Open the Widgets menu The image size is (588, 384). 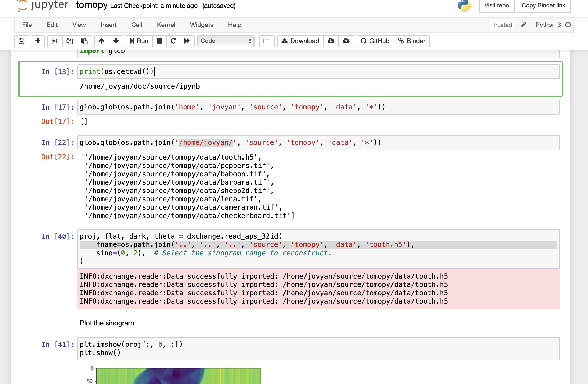[x=201, y=25]
